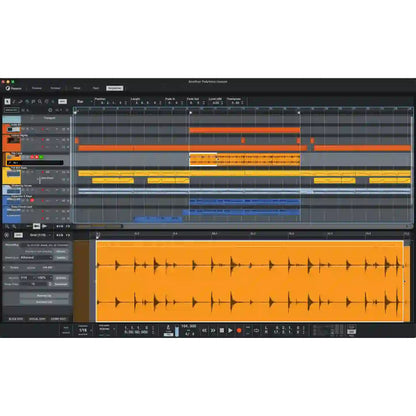Select the Hand scroll tool
416x416 pixels.
point(46,101)
